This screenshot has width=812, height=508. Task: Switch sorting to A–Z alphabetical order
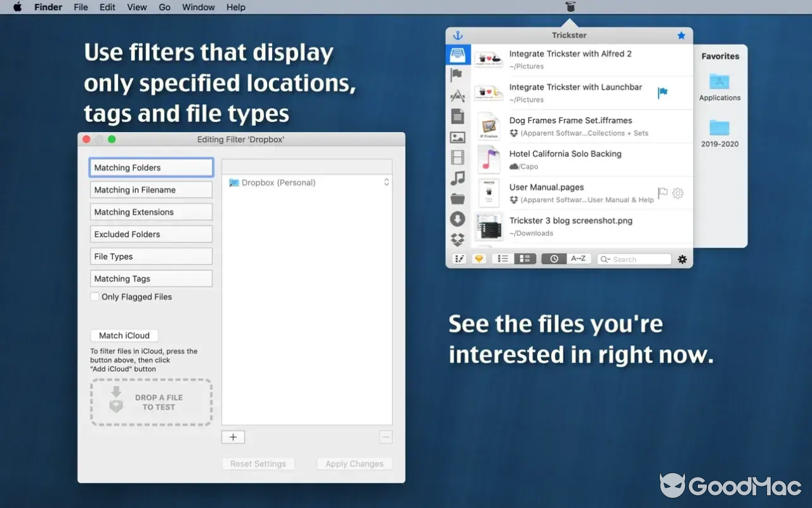[578, 258]
